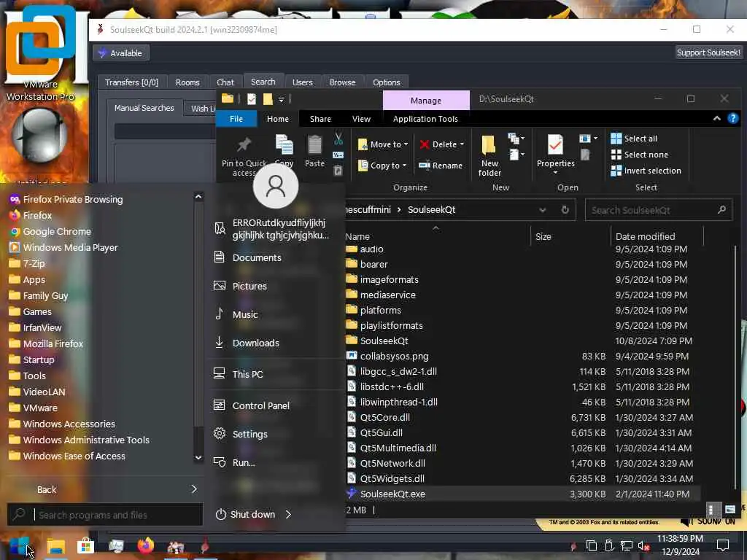Switch to the Share ribbon tab
747x560 pixels.
(x=320, y=119)
